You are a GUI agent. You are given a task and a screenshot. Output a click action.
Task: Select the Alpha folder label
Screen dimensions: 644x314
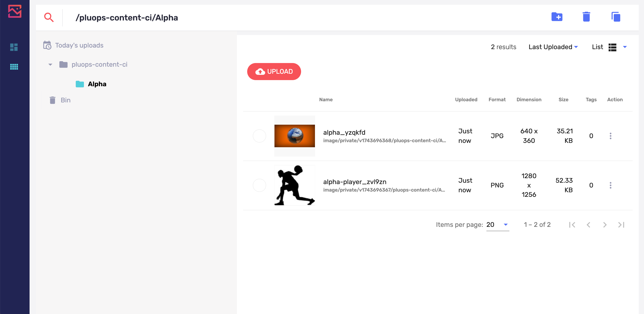[x=97, y=84]
